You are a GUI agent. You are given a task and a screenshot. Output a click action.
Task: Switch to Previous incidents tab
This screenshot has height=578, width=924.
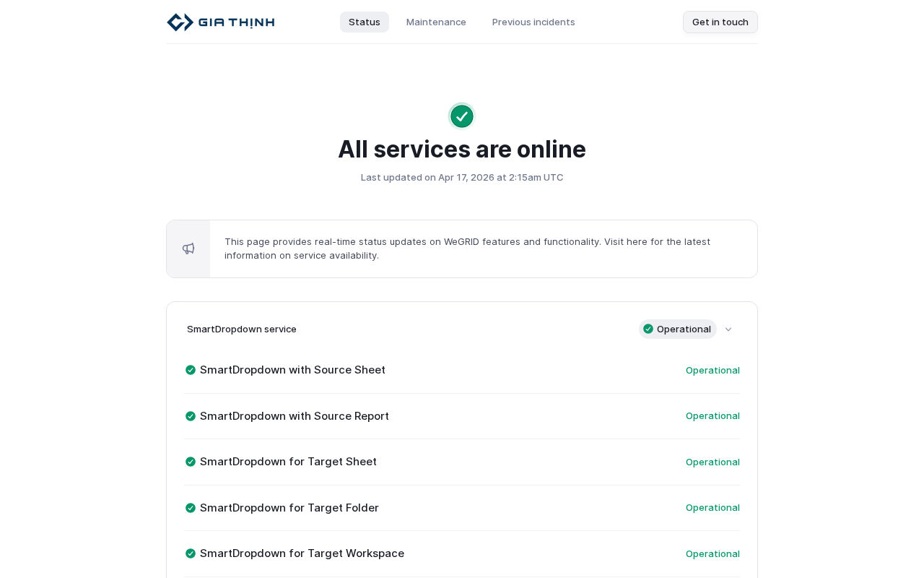tap(533, 22)
